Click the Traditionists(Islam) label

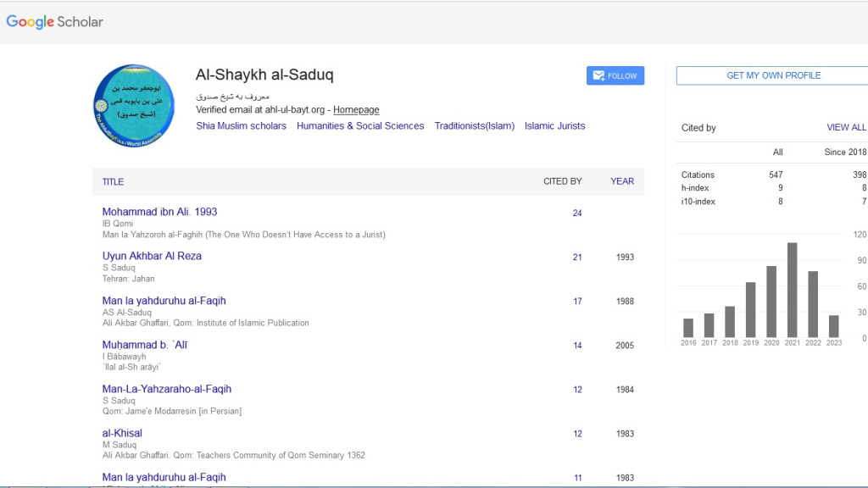click(x=474, y=125)
